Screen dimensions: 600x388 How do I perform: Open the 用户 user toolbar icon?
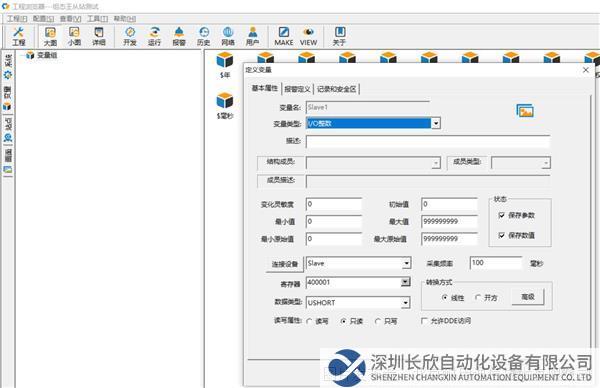[x=253, y=37]
